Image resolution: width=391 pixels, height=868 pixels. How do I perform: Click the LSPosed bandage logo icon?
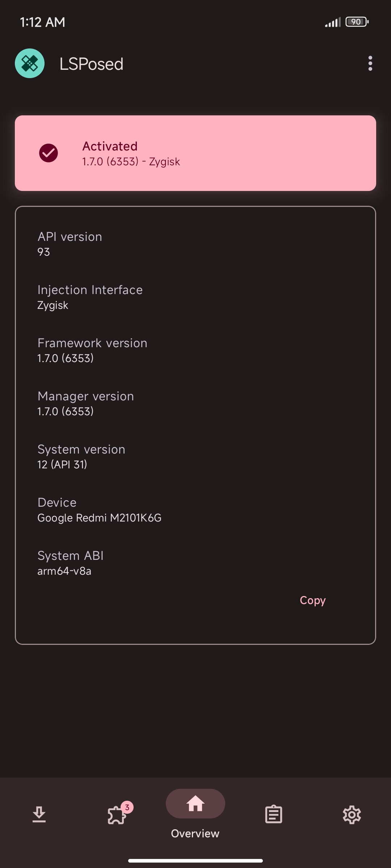[30, 64]
